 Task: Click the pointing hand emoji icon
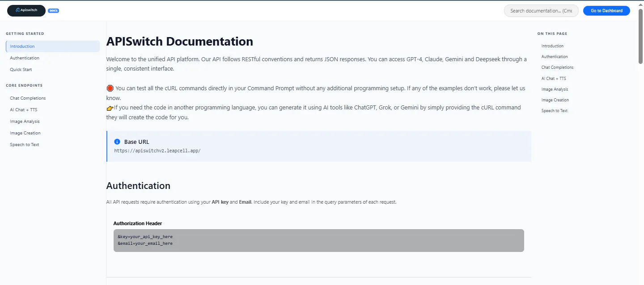(x=110, y=108)
